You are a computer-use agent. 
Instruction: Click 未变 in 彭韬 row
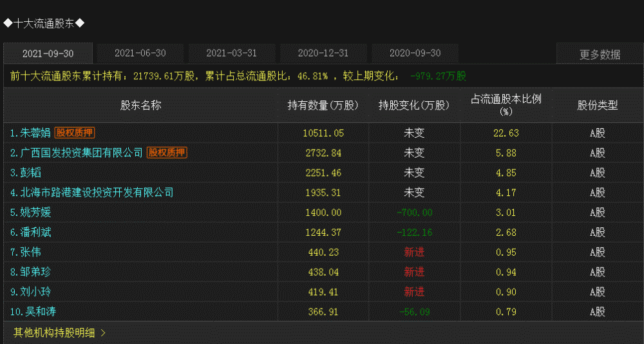pyautogui.click(x=414, y=173)
